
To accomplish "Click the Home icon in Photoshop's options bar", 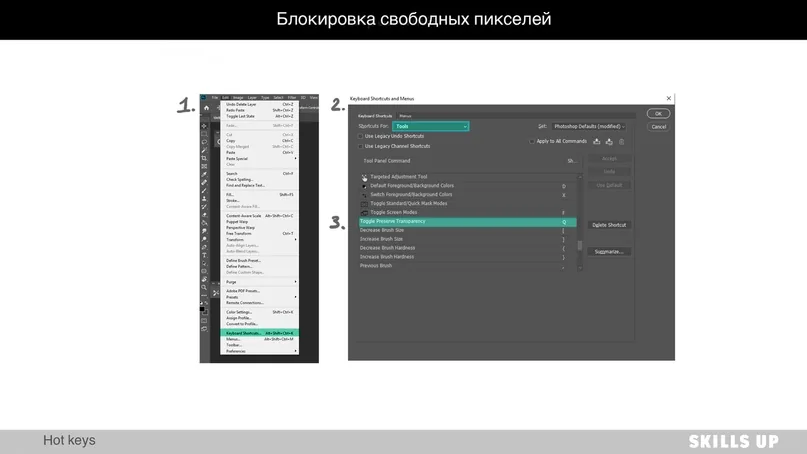I will 206,108.
